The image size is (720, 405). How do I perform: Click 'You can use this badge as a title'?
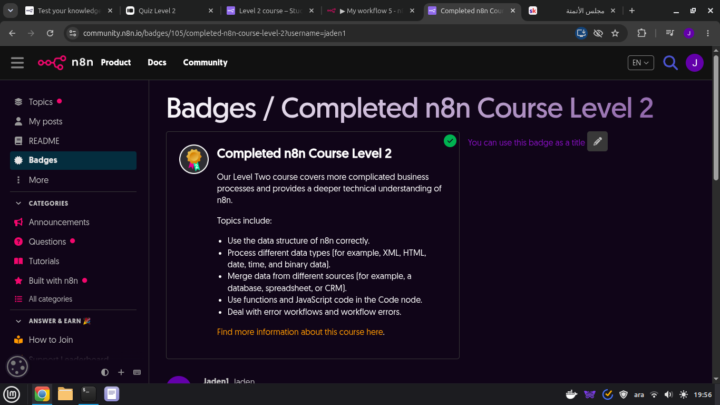pos(526,143)
